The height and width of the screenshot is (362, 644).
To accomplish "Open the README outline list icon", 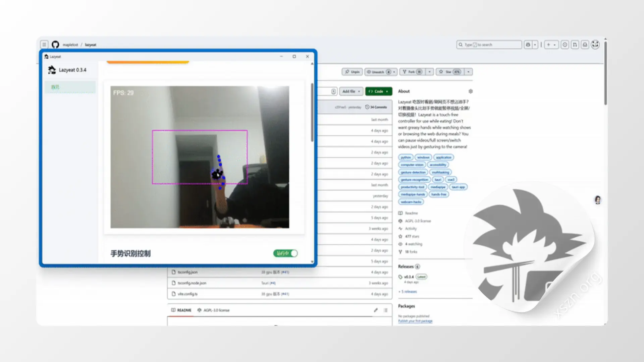I will coord(386,310).
